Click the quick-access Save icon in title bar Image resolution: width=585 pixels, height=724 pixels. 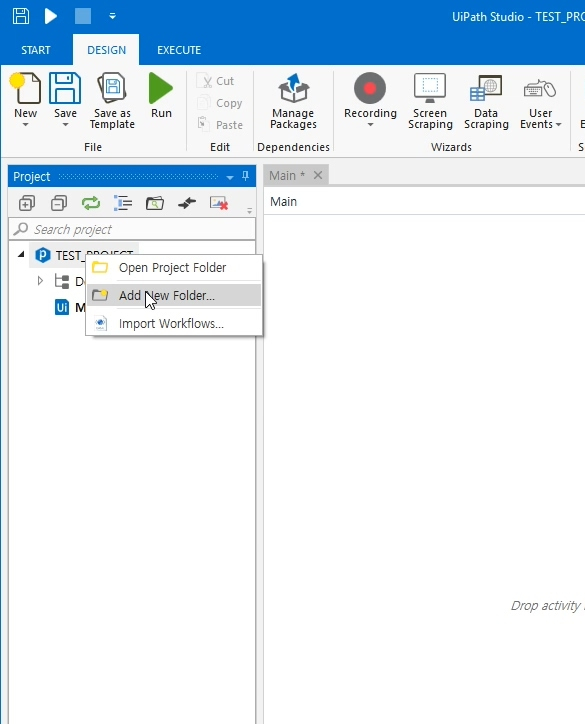21,16
